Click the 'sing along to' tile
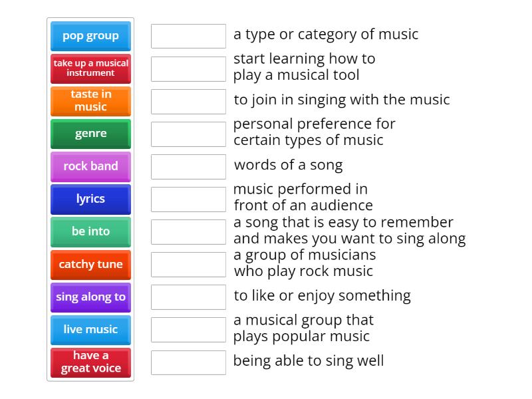 pos(90,297)
